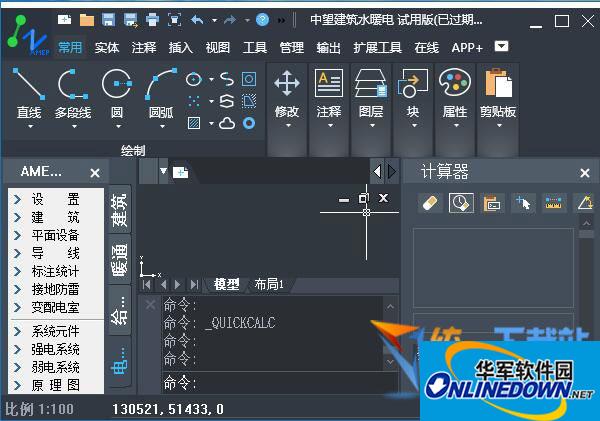600x421 pixels.
Task: Paste value to command line in calculator
Action: [492, 203]
